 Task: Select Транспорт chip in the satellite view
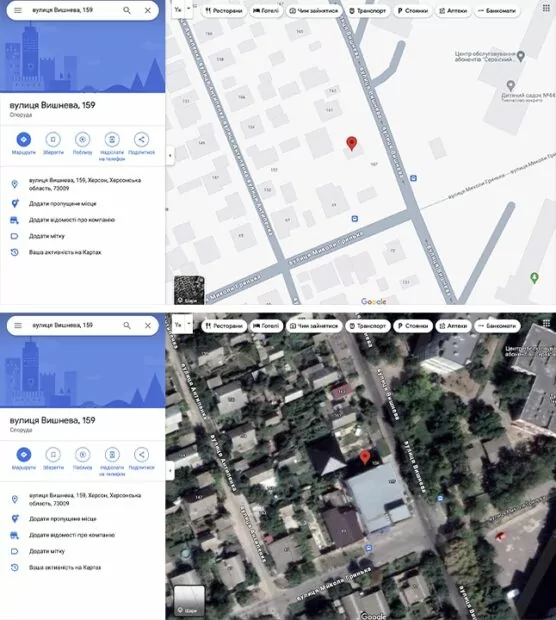point(368,326)
